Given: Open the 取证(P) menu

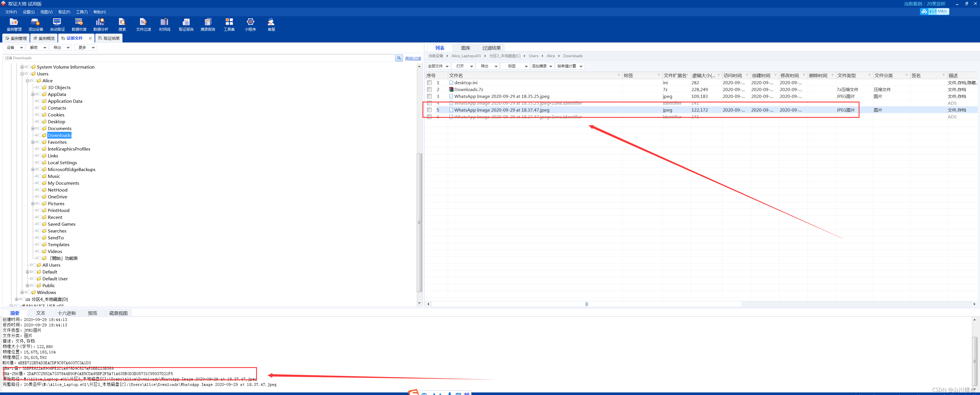Looking at the screenshot, I should pos(64,12).
